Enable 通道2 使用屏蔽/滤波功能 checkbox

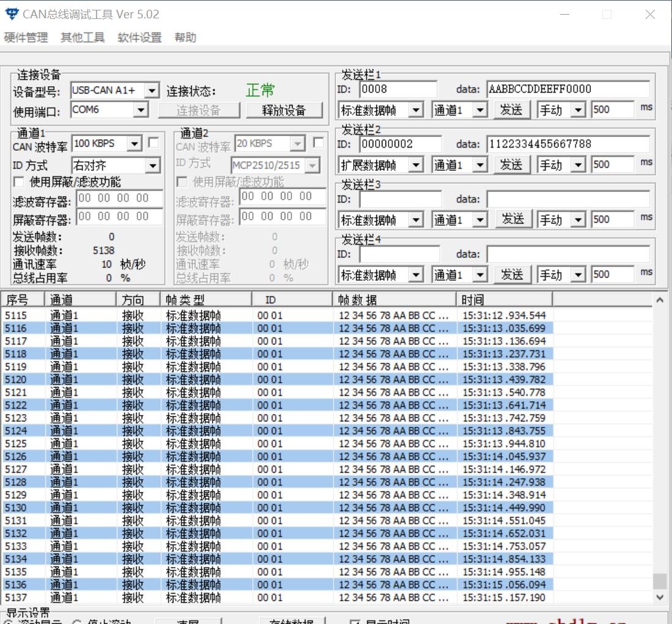click(181, 182)
